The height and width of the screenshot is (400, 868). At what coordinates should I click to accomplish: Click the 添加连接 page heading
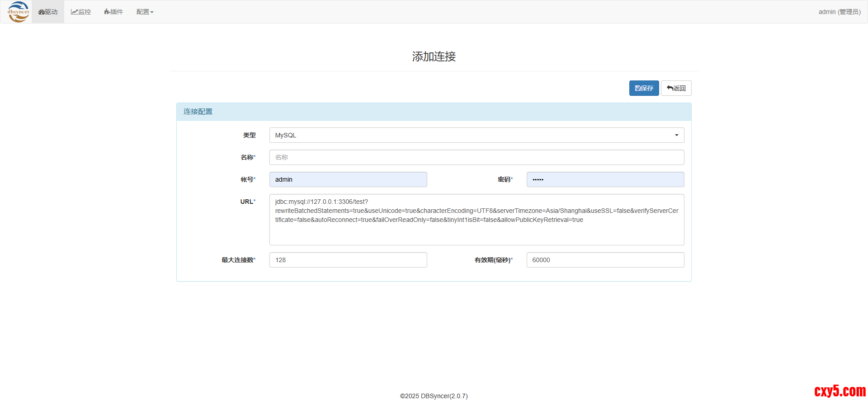pyautogui.click(x=434, y=56)
